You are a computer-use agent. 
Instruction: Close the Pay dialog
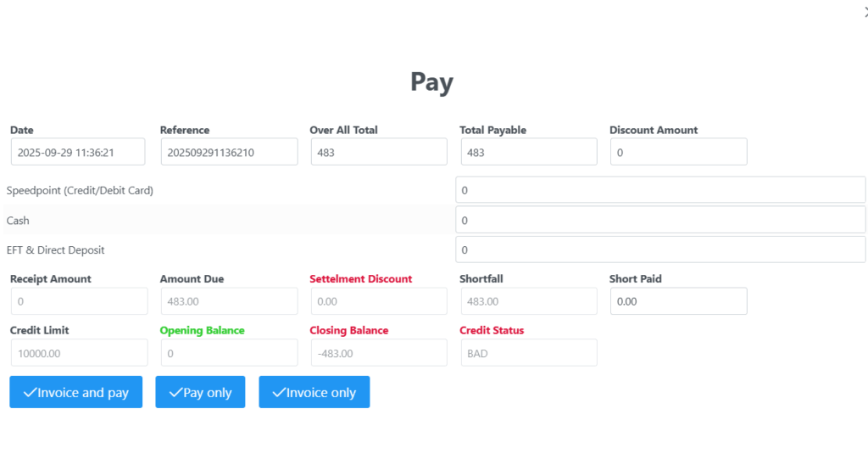(x=864, y=10)
